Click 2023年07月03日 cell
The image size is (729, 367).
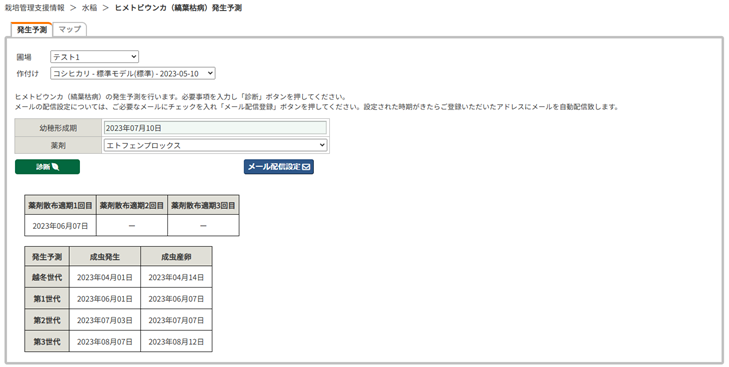point(105,320)
